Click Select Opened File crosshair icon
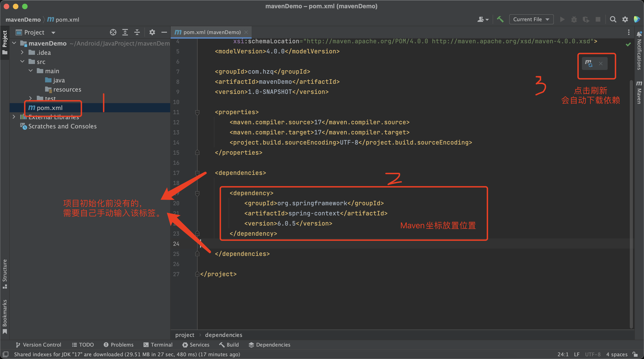This screenshot has width=644, height=359. click(113, 32)
